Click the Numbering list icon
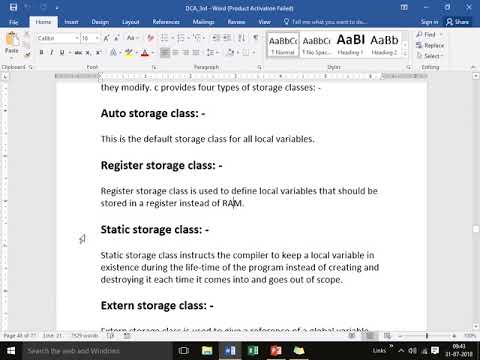This screenshot has width=480, height=360. [181, 38]
